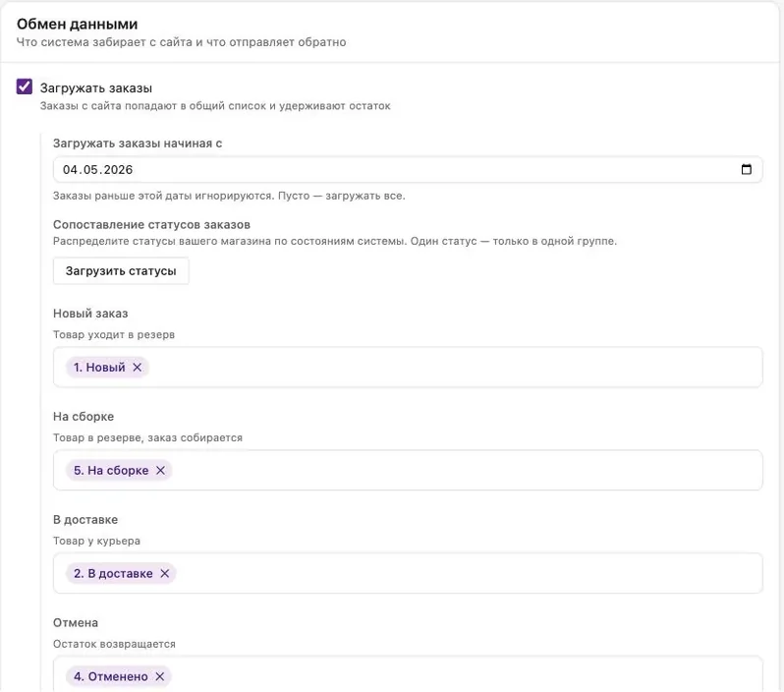Viewport: 784px width, 692px height.
Task: Select the 4. Отменено chip label
Action: pos(110,676)
